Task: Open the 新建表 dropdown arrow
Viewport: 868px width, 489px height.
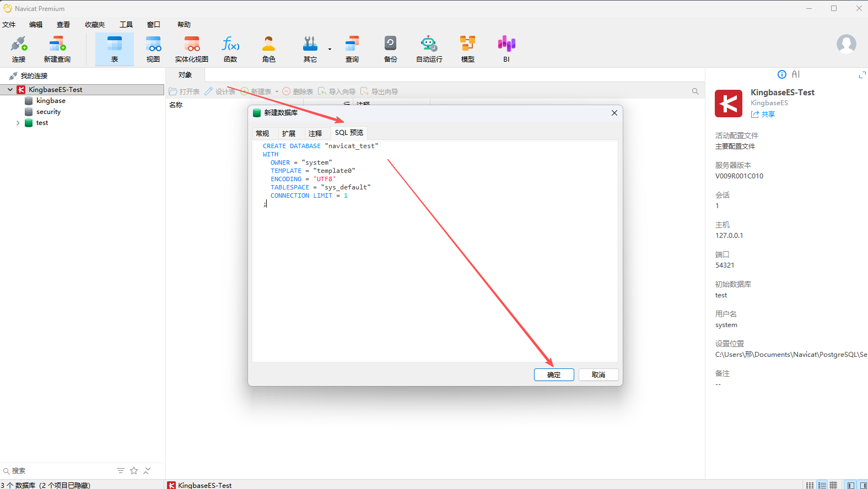Action: click(x=277, y=92)
